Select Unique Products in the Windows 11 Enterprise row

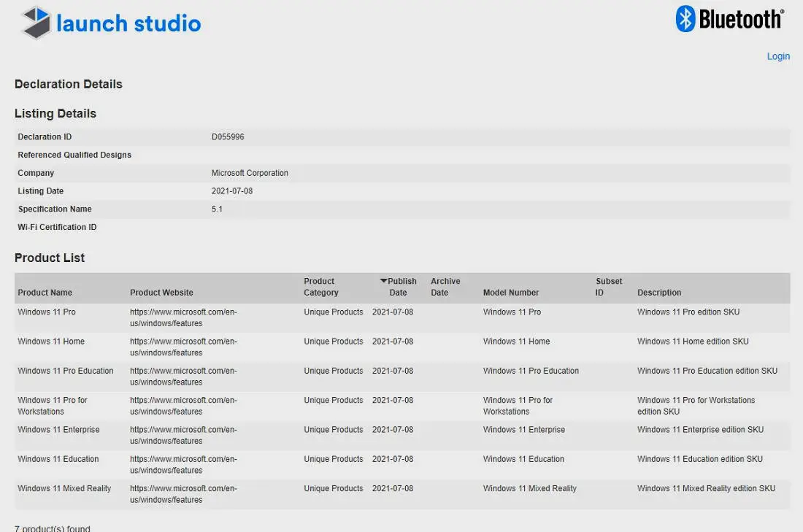(x=334, y=430)
